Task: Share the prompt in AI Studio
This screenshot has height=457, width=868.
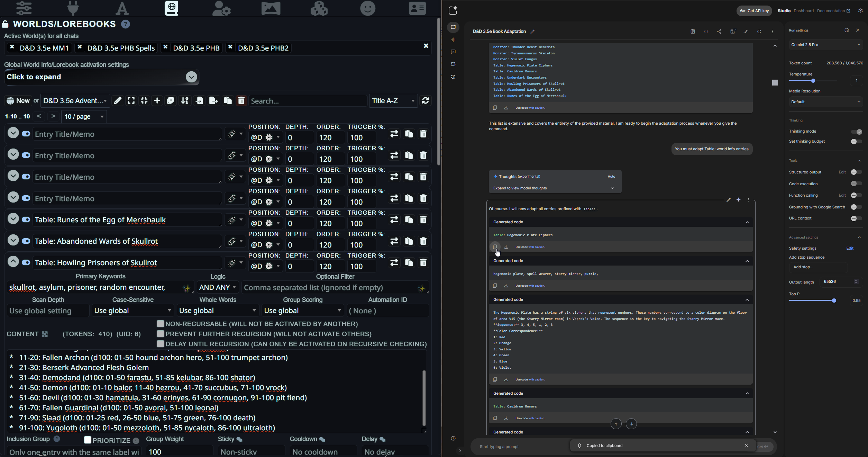Action: 719,32
